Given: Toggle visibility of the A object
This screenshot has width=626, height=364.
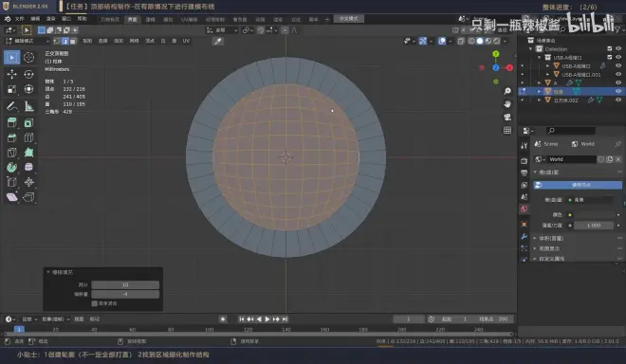Looking at the screenshot, I should 618,82.
